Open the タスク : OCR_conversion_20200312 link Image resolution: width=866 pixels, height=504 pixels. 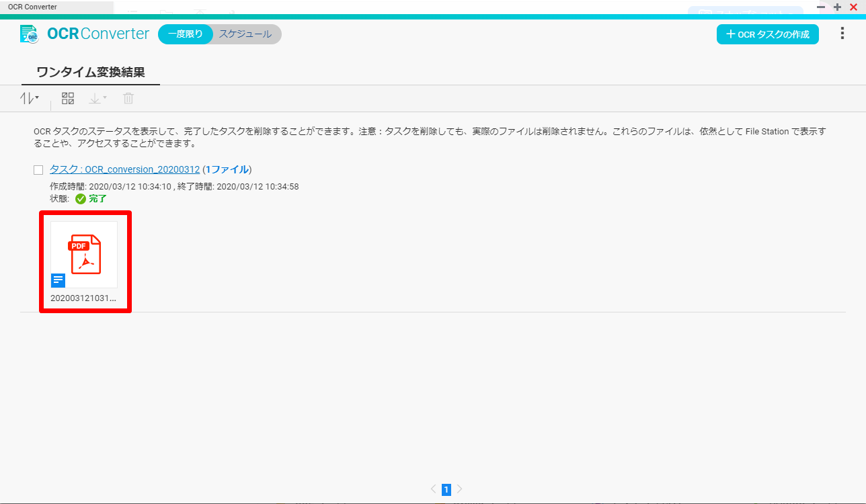pyautogui.click(x=124, y=169)
